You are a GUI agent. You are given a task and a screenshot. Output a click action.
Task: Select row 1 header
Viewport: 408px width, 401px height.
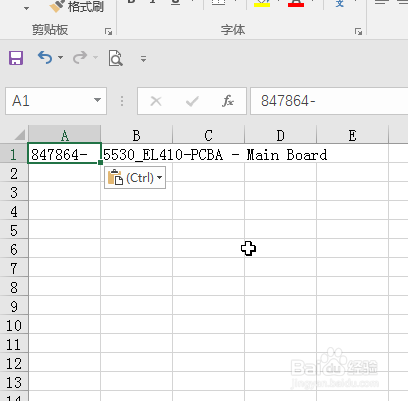(14, 154)
